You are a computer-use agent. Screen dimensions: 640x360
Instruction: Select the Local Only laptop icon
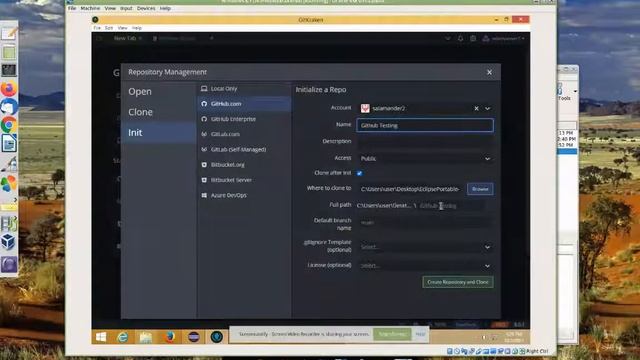click(204, 89)
